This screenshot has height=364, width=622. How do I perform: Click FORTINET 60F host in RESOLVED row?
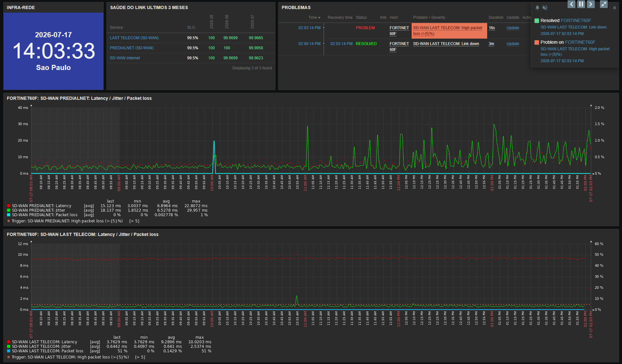399,47
